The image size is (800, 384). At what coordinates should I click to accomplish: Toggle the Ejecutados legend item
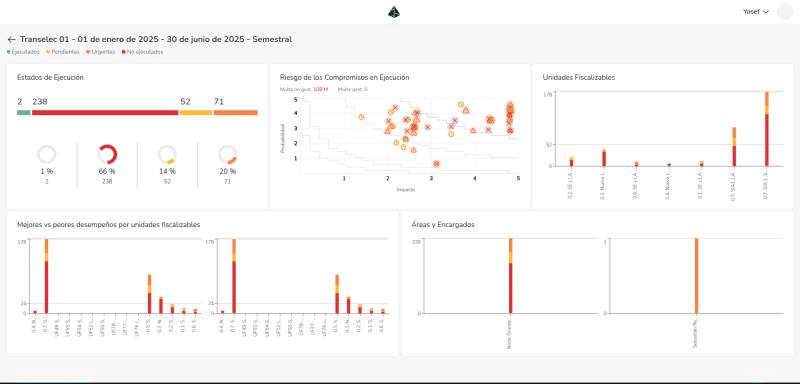click(x=23, y=52)
